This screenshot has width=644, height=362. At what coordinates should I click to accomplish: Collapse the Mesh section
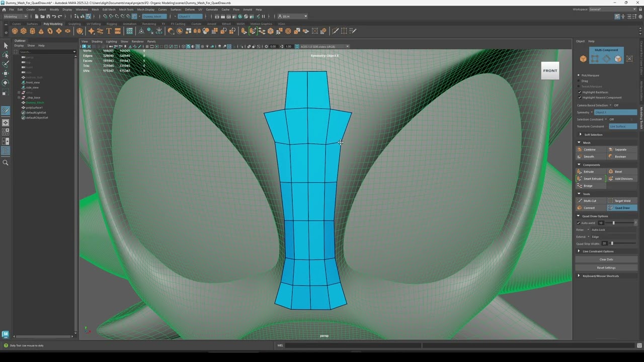579,143
